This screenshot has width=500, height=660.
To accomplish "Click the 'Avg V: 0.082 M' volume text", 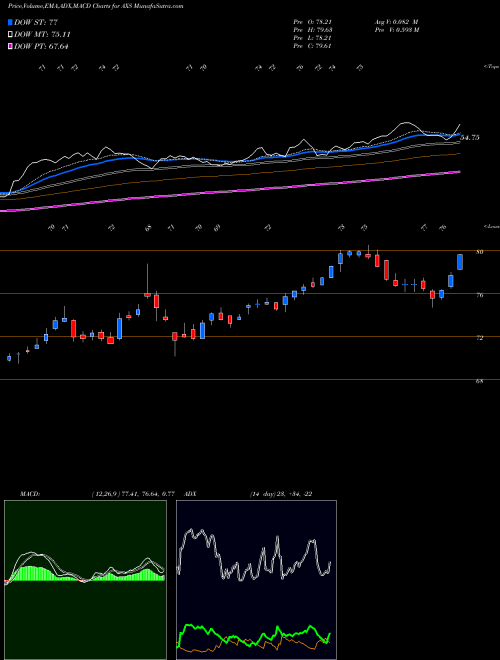I will pos(395,22).
